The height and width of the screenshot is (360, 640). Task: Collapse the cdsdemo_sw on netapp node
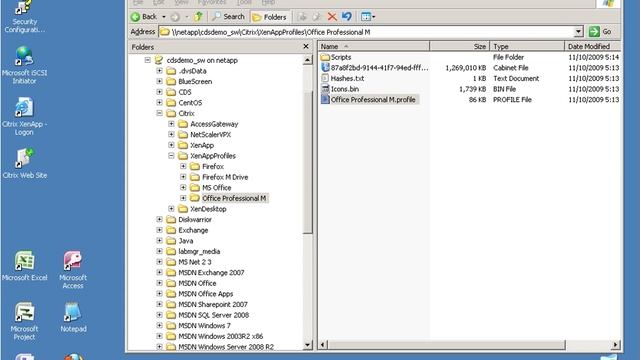(x=148, y=60)
